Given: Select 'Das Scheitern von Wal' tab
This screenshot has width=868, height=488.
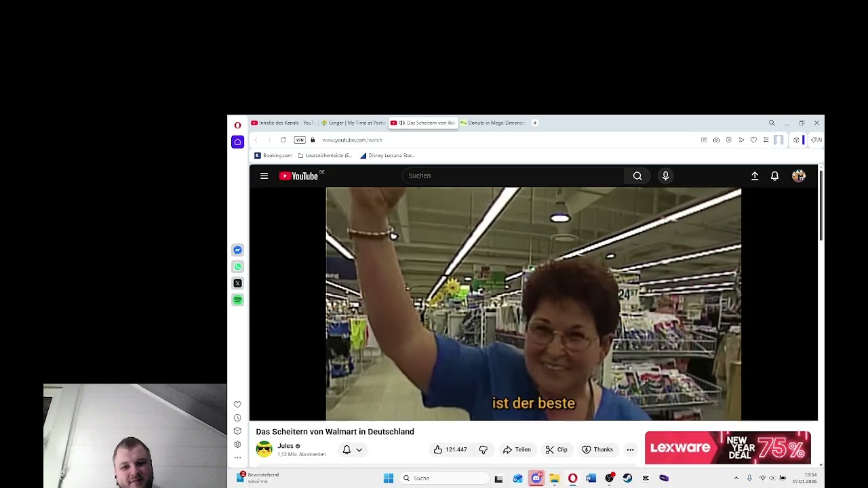Looking at the screenshot, I should pyautogui.click(x=422, y=123).
